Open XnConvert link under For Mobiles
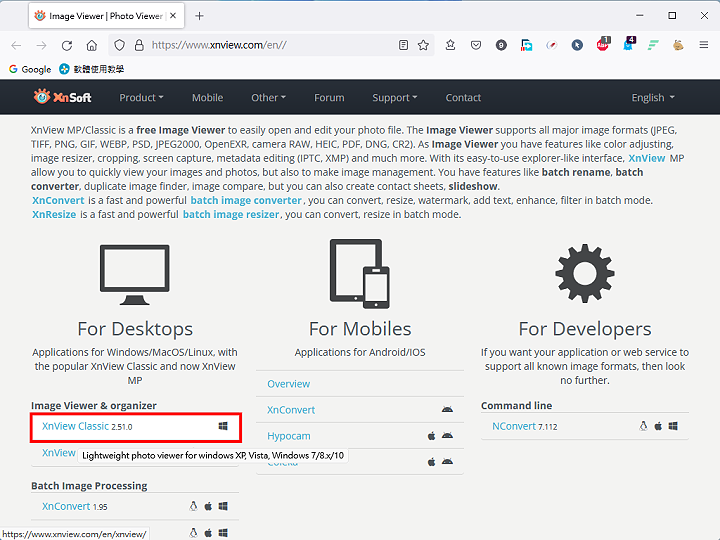The width and height of the screenshot is (720, 540). pyautogui.click(x=291, y=410)
